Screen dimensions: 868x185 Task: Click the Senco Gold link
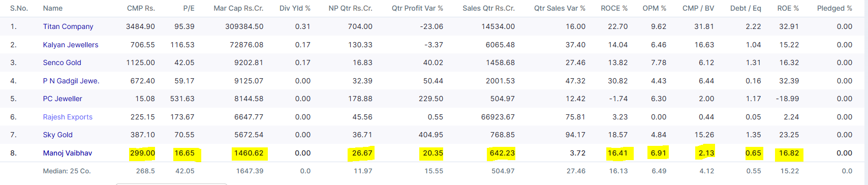tap(62, 63)
